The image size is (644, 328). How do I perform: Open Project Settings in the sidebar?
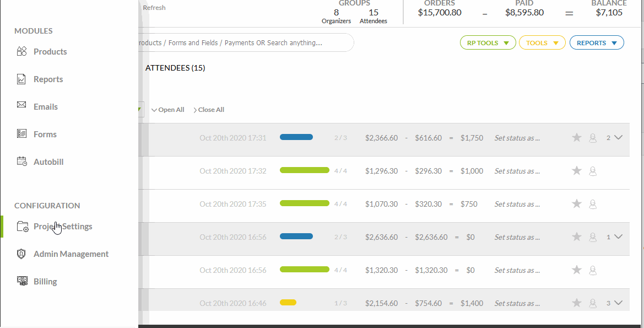point(62,227)
